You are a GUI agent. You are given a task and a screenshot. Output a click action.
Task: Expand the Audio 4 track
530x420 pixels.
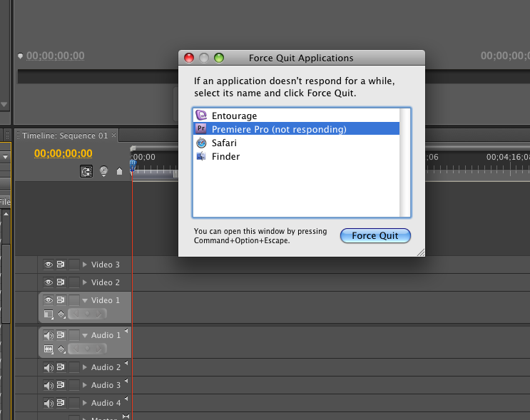pyautogui.click(x=85, y=403)
